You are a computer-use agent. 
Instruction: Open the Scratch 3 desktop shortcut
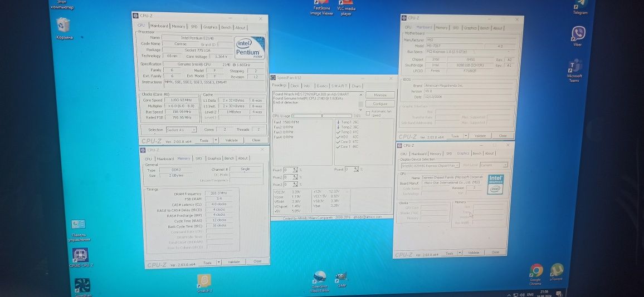[x=204, y=284]
